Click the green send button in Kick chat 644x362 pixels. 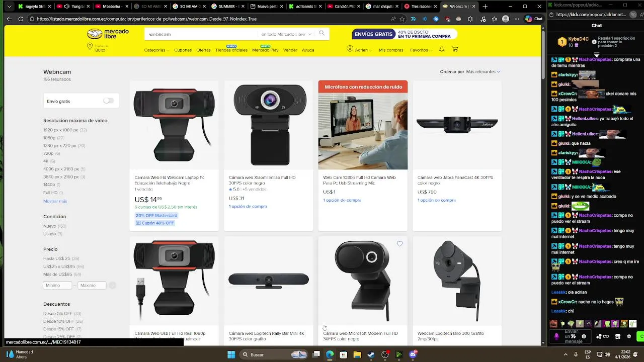click(x=640, y=336)
